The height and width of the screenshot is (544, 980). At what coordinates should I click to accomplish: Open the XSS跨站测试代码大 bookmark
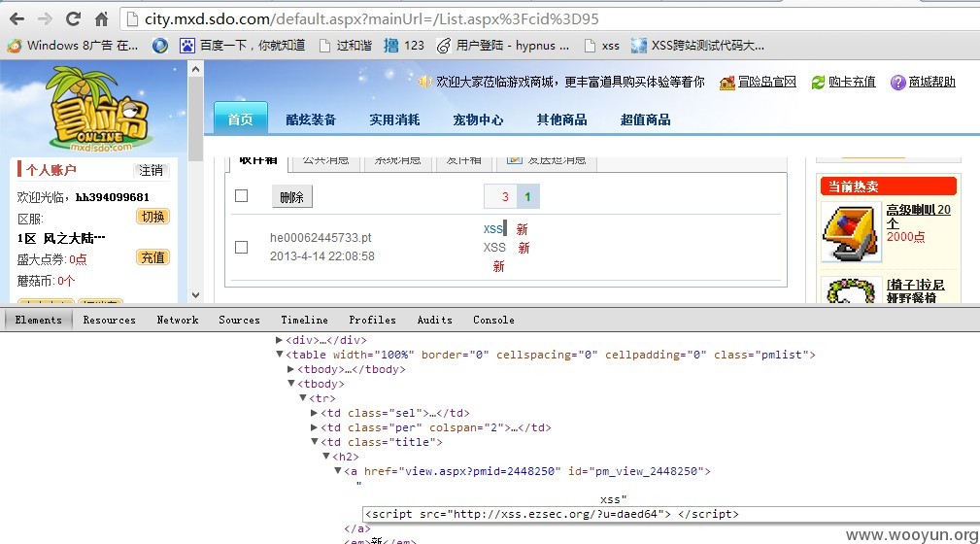pos(697,45)
